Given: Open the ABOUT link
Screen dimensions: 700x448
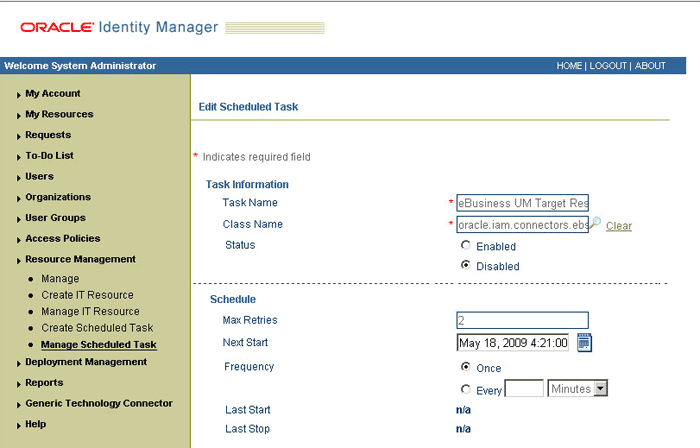Looking at the screenshot, I should tap(650, 66).
